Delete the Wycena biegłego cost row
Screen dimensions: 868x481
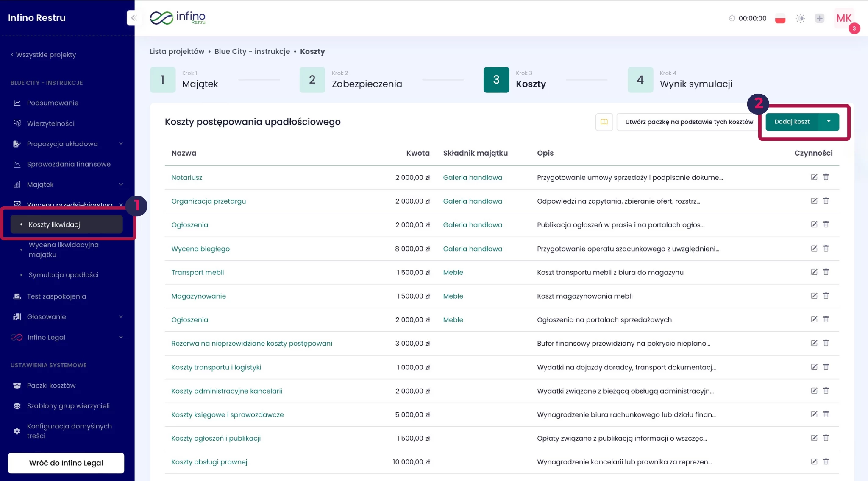[826, 249]
